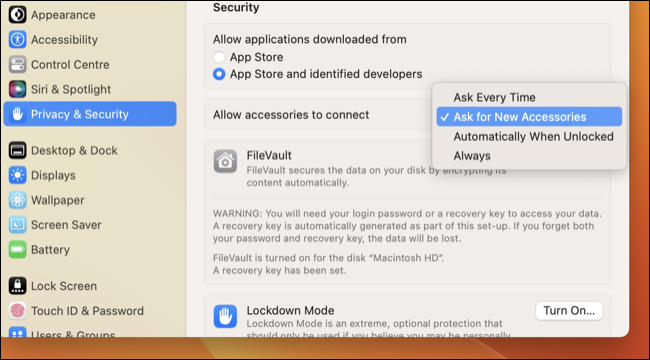650x360 pixels.
Task: Click the Turn On… Lockdown Mode button
Action: 569,311
